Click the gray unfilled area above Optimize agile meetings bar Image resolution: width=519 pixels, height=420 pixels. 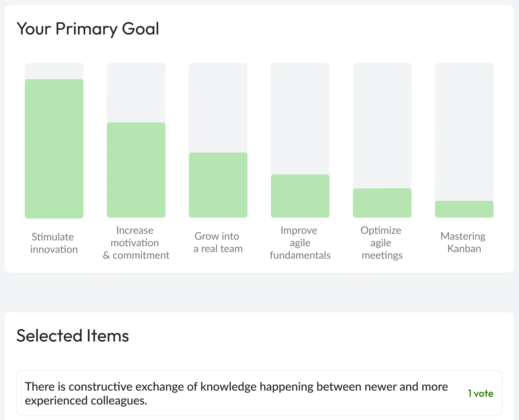[382, 125]
